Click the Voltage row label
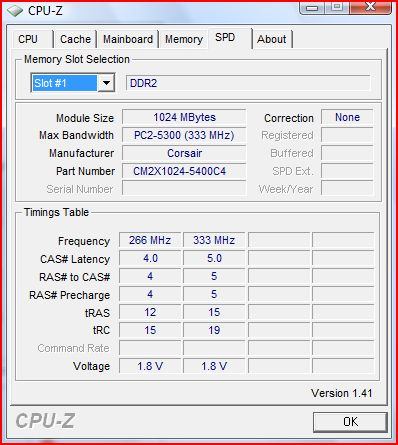398x445 pixels. coord(91,366)
